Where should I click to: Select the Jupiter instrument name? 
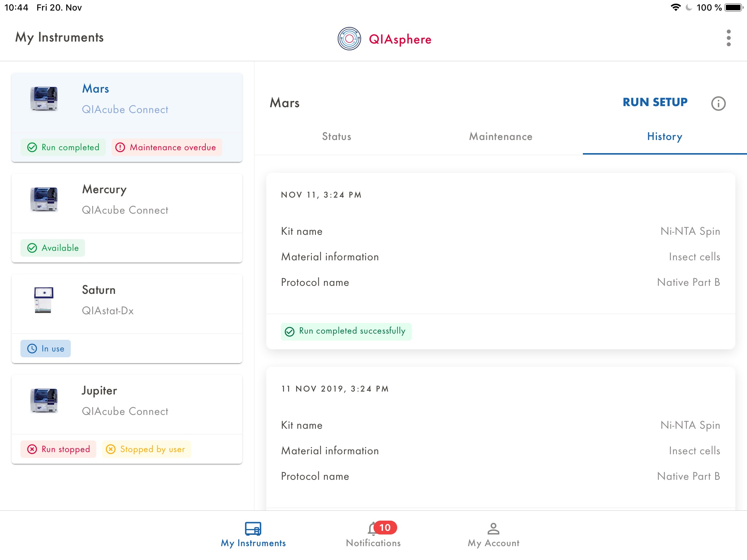pos(99,390)
